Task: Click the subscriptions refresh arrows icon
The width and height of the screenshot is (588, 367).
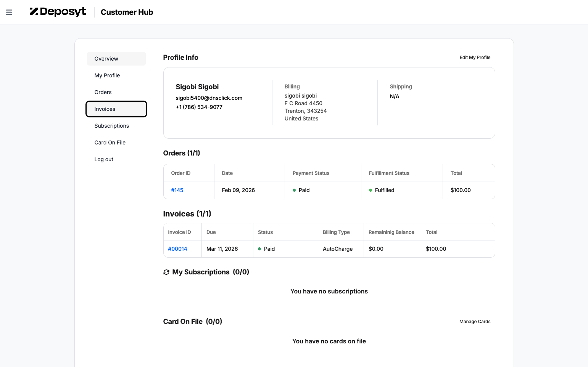Action: click(166, 272)
